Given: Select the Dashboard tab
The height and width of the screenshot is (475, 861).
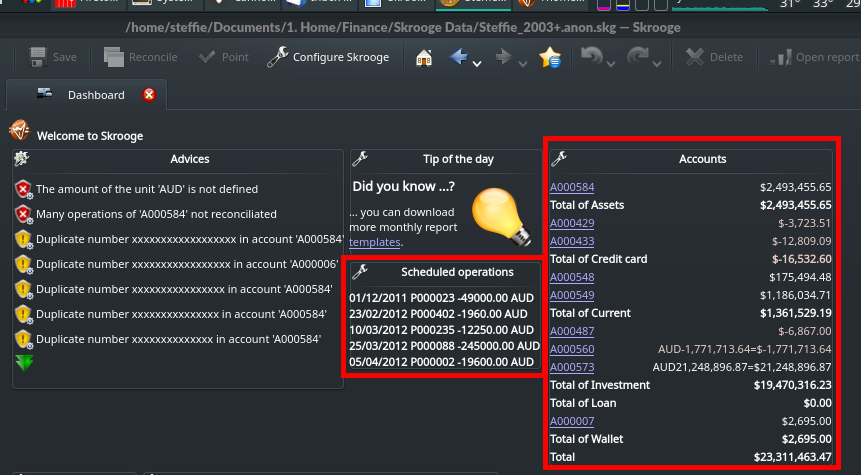Looking at the screenshot, I should tap(86, 95).
